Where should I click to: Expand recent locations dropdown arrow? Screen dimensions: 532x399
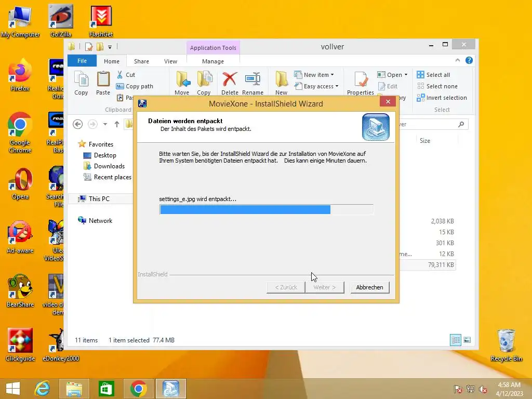coord(105,124)
